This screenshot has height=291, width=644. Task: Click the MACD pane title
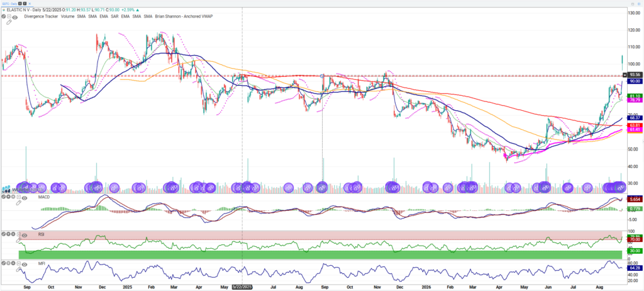[44, 197]
